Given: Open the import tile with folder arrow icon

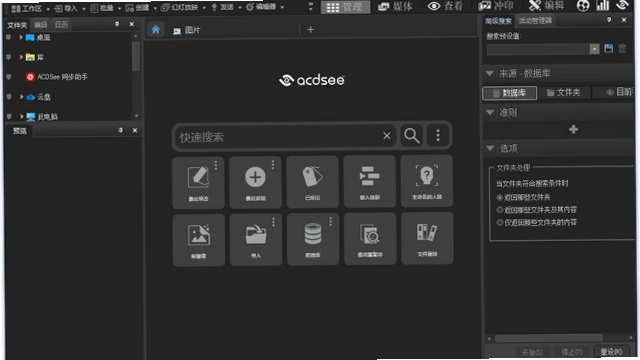Looking at the screenshot, I should 256,240.
